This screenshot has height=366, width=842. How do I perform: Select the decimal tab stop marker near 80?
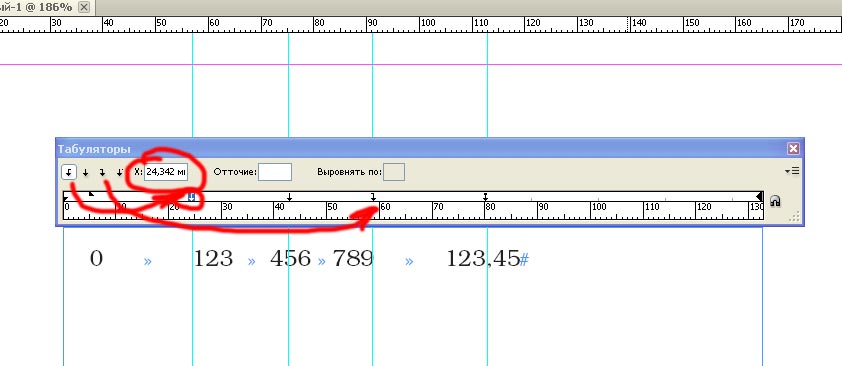[x=485, y=197]
